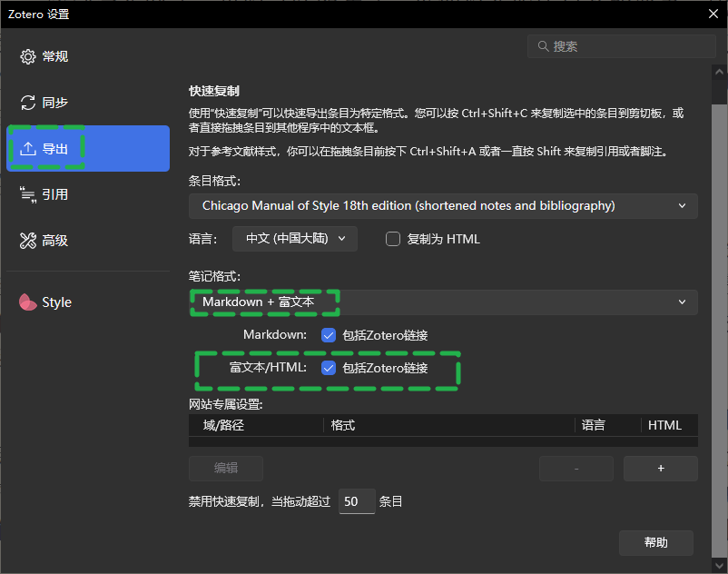Open the Style plugin pane
Image resolution: width=728 pixels, height=574 pixels.
[x=88, y=302]
